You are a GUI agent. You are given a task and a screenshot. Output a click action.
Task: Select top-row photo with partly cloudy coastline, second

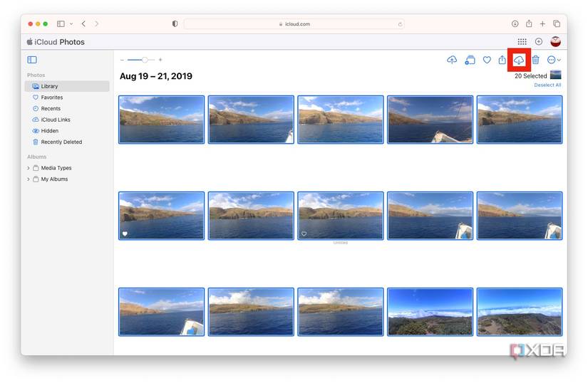(252, 120)
